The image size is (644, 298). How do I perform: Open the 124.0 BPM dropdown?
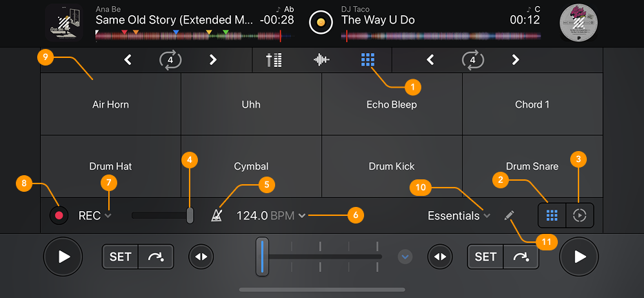271,216
